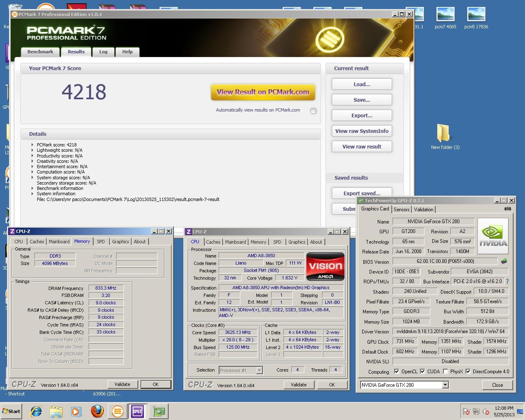Click the Windows Start button

pyautogui.click(x=11, y=411)
